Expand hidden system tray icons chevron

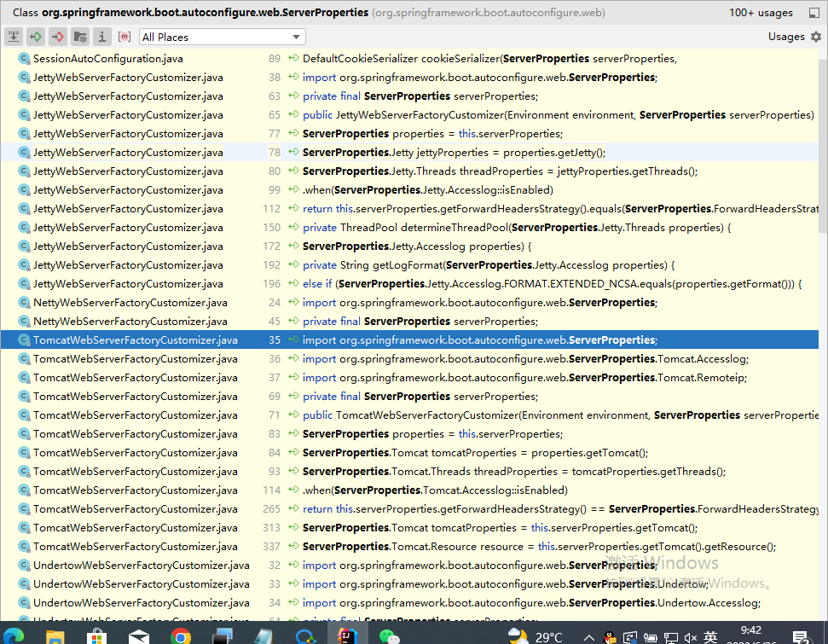[x=589, y=637]
